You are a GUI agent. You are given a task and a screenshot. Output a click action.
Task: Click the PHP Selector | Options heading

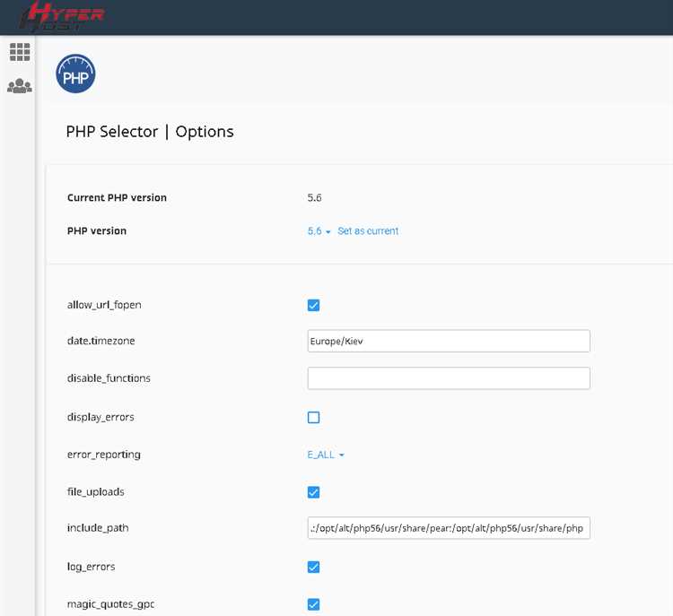(150, 132)
